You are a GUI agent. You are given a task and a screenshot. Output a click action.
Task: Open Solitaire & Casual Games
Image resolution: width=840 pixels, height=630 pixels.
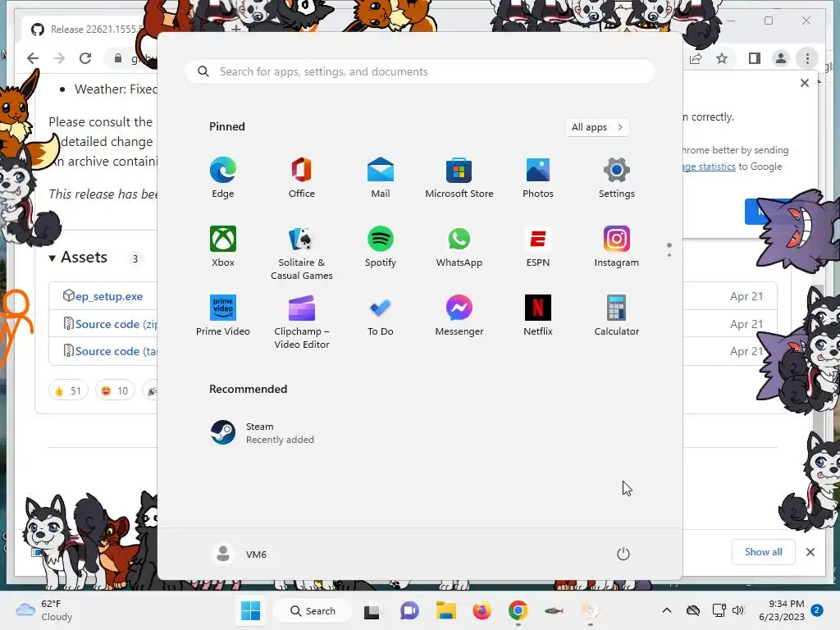(302, 253)
